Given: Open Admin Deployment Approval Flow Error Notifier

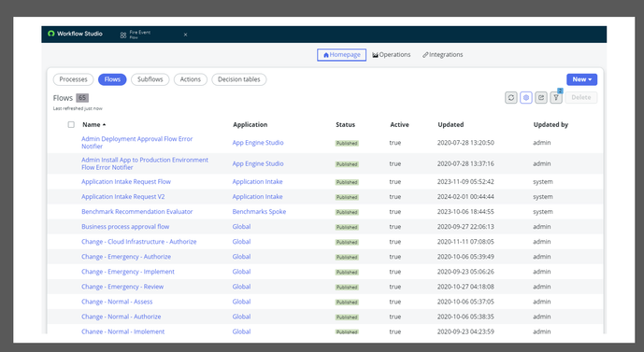Looking at the screenshot, I should (x=136, y=142).
